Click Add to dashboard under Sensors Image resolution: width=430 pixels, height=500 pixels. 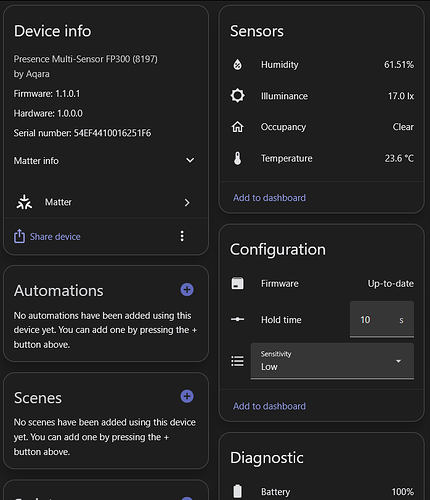click(269, 198)
